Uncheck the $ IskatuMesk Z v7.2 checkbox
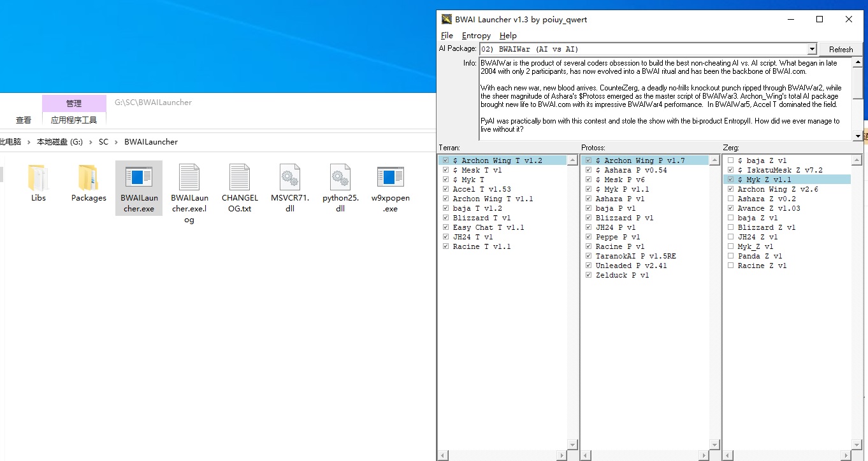 (731, 170)
